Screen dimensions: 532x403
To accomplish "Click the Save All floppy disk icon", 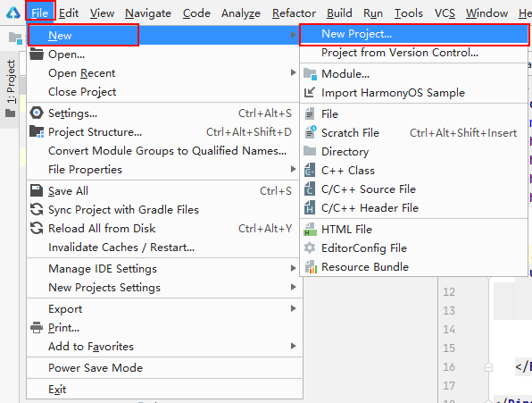I will click(x=37, y=190).
